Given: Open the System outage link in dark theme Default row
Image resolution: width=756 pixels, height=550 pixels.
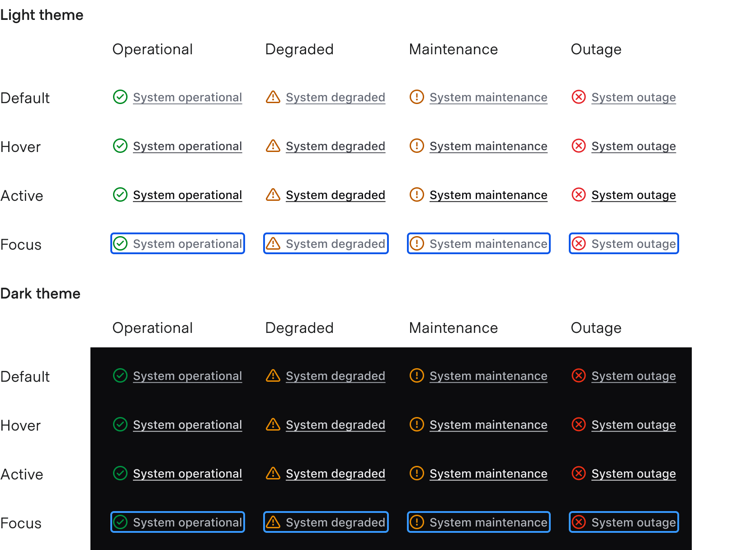Looking at the screenshot, I should click(x=633, y=375).
